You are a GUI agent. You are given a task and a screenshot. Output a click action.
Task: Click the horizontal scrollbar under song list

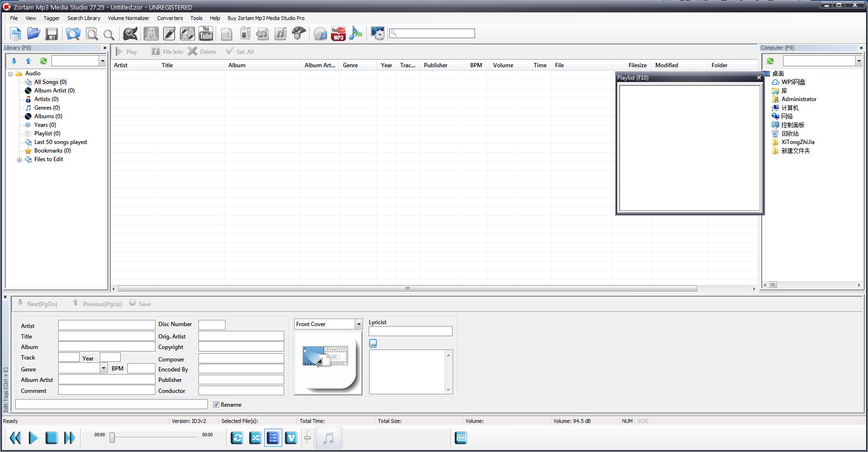[408, 288]
